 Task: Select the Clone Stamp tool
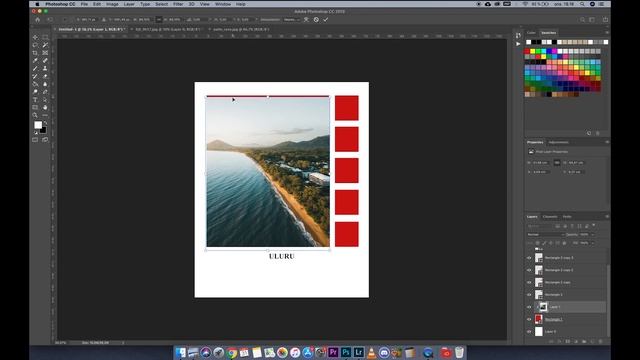pyautogui.click(x=45, y=68)
